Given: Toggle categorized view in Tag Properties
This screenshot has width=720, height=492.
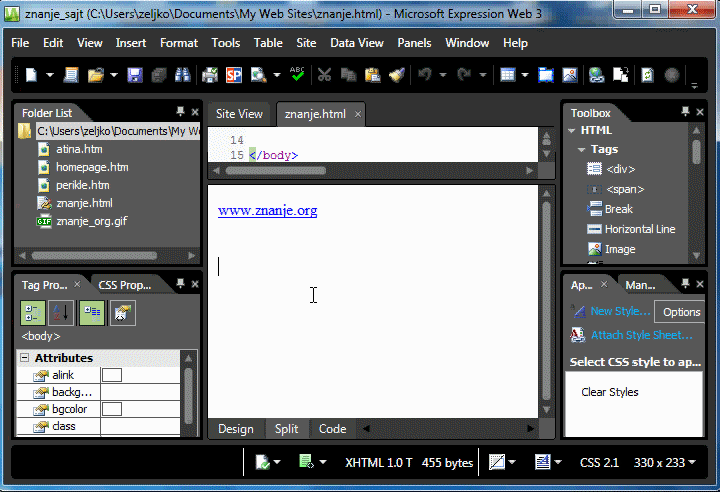Looking at the screenshot, I should click(x=33, y=313).
